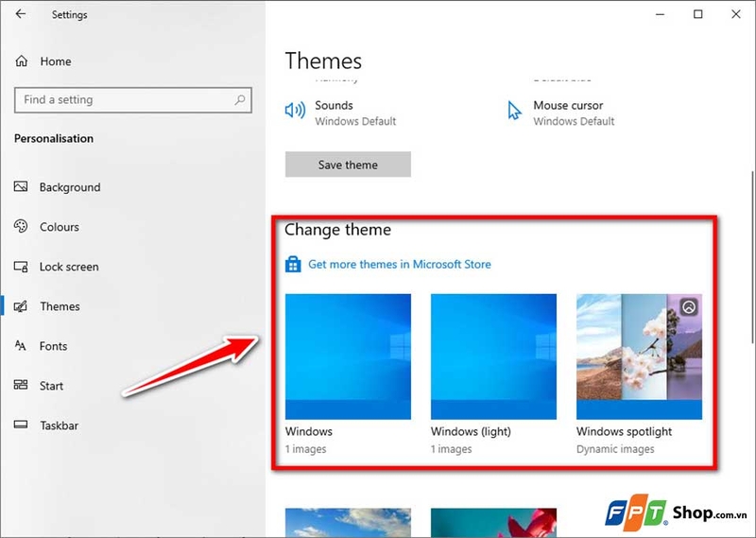Apply the Windows theme thumbnail

348,356
